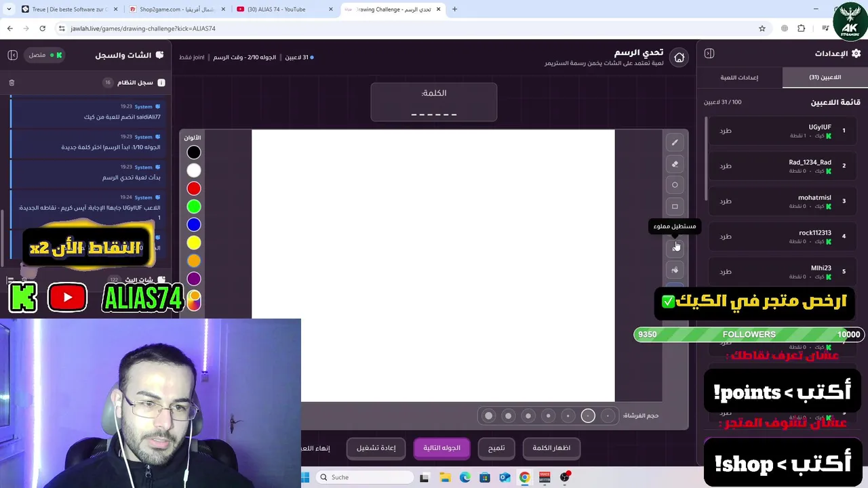Pick the black color swatch
Image resolution: width=868 pixels, height=488 pixels.
pos(194,152)
